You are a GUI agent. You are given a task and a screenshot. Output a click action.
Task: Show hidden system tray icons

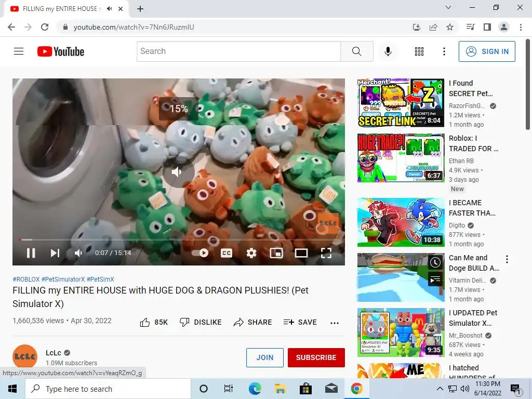coord(440,389)
